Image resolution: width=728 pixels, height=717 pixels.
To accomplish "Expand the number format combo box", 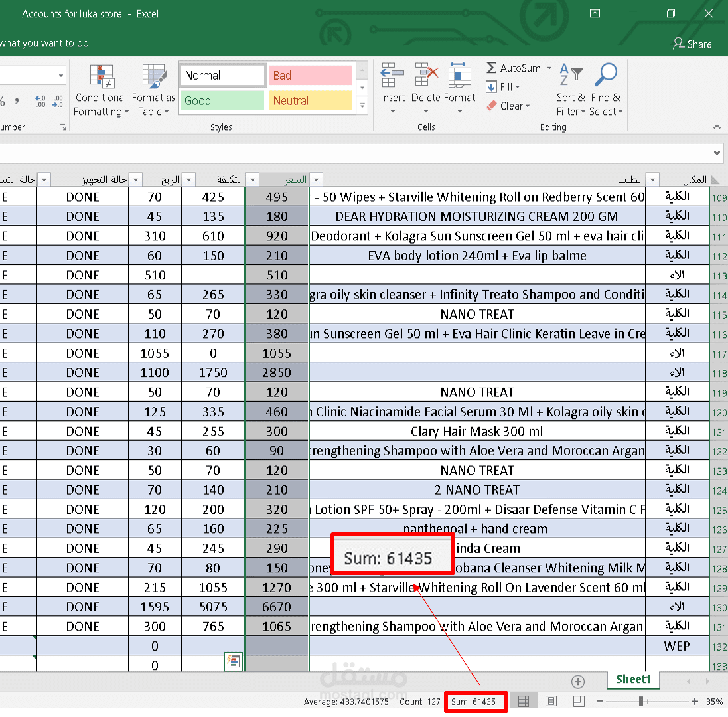I will point(61,75).
